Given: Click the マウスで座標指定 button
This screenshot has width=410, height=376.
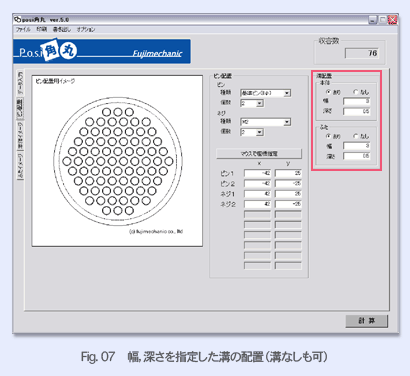Looking at the screenshot, I should (x=259, y=153).
